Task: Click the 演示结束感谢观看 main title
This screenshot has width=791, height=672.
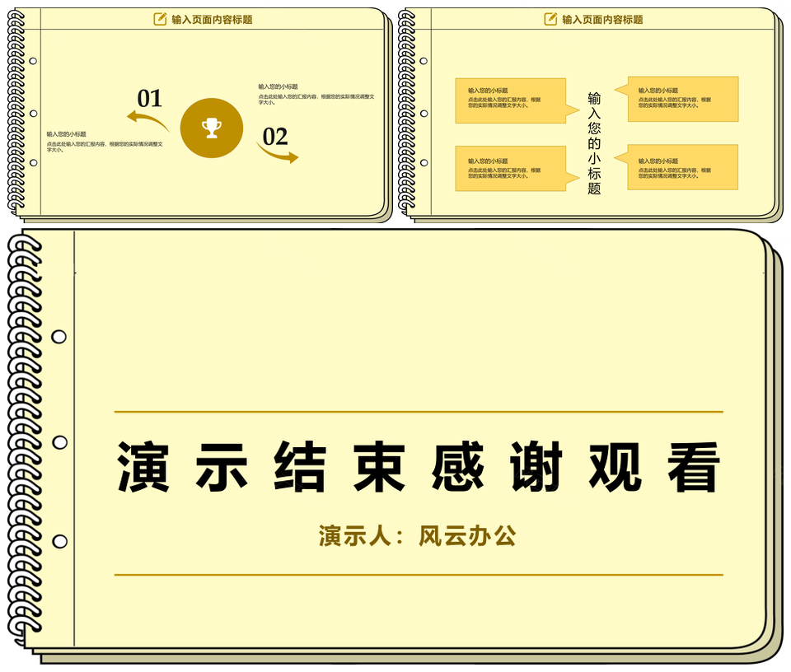Action: (x=419, y=467)
